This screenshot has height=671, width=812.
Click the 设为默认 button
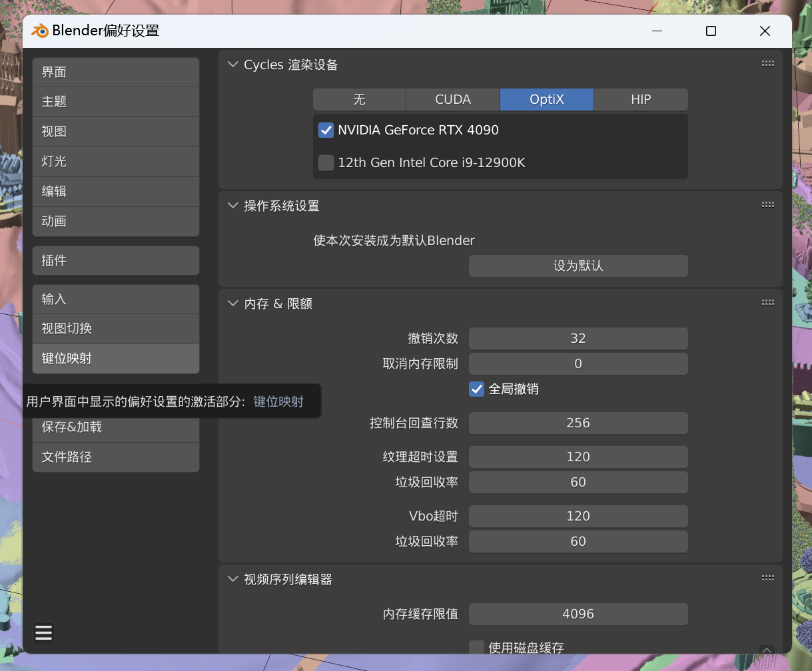coord(578,266)
